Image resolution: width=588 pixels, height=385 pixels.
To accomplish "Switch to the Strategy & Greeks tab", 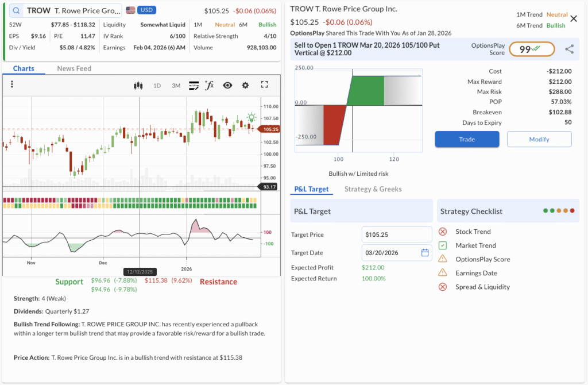I will click(373, 189).
